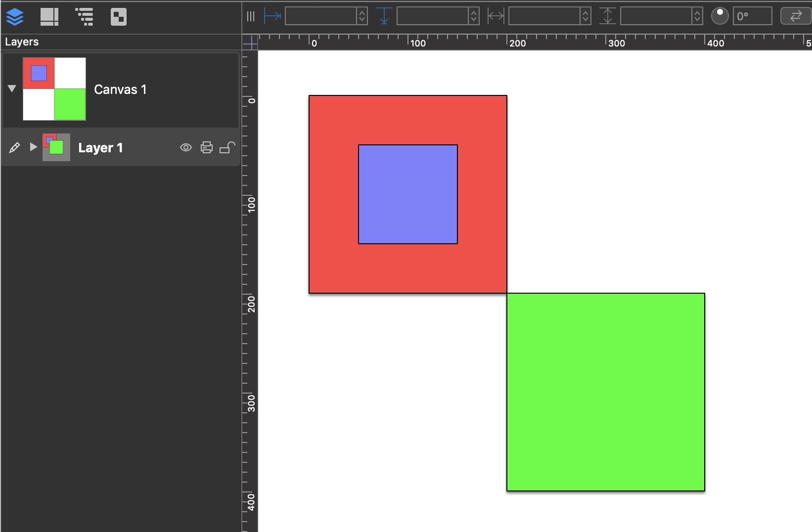Click the X position input field

pos(321,16)
